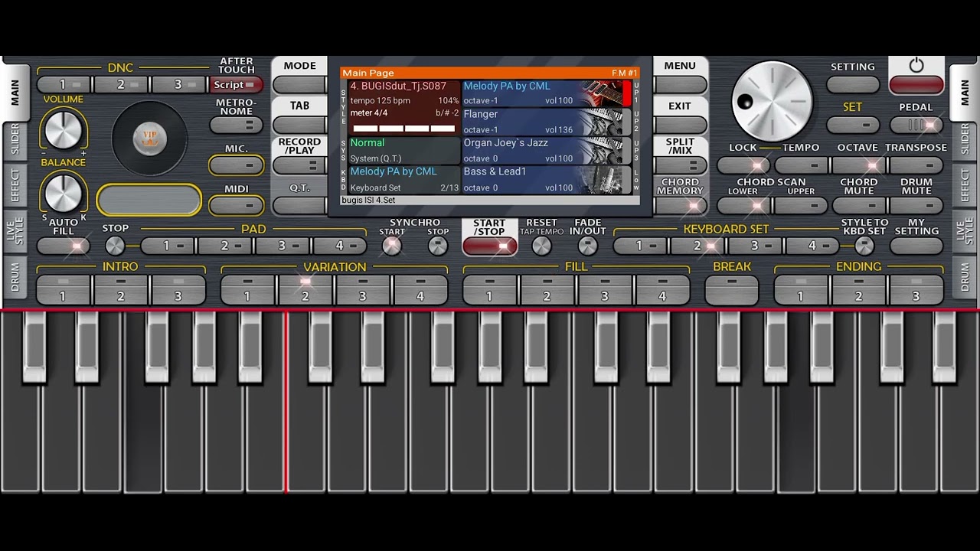Viewport: 980px width, 551px height.
Task: Toggle Fade In/Out knob
Action: point(587,246)
